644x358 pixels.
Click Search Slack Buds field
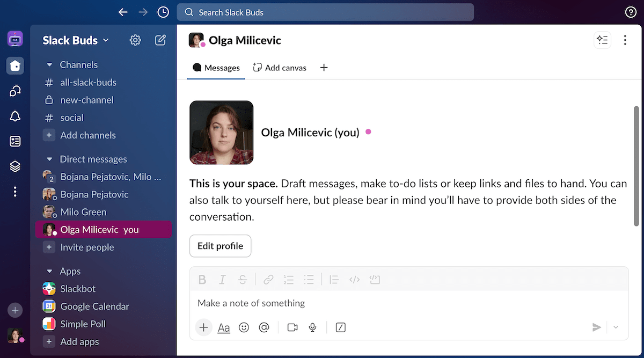coord(325,12)
